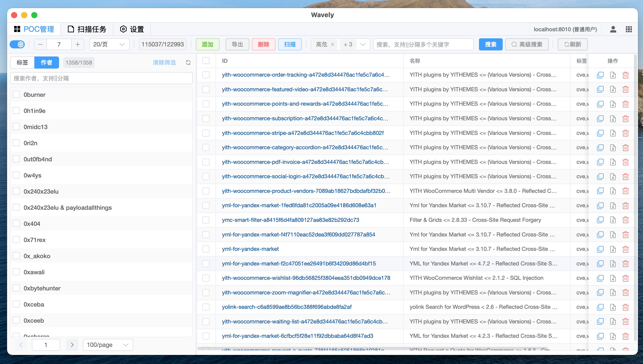Delete the plain yml-for-yandex-market row

[x=626, y=249]
